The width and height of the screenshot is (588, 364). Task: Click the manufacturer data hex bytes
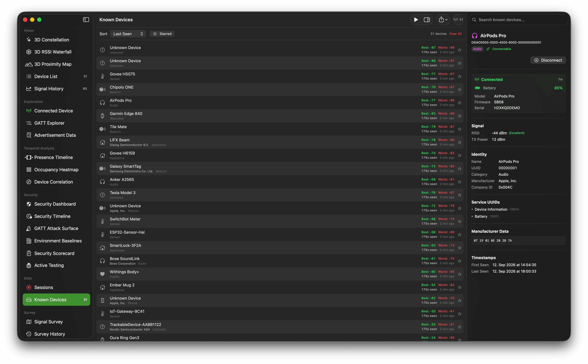point(493,241)
